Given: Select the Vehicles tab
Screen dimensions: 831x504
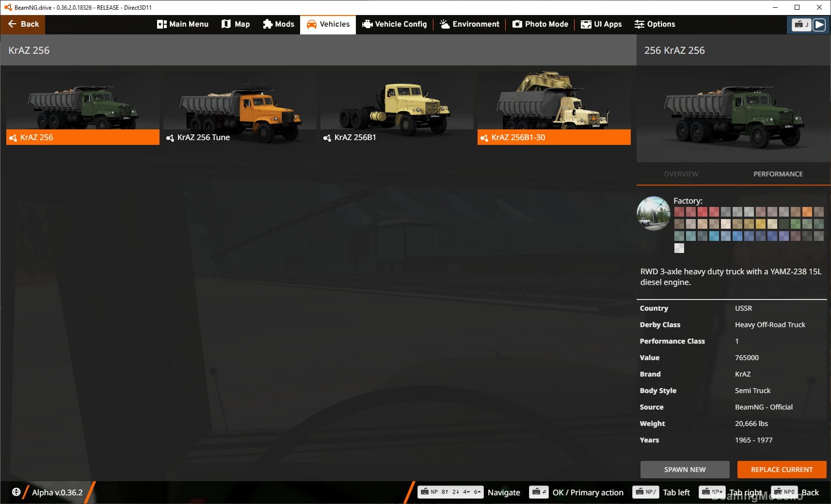Looking at the screenshot, I should coord(328,24).
